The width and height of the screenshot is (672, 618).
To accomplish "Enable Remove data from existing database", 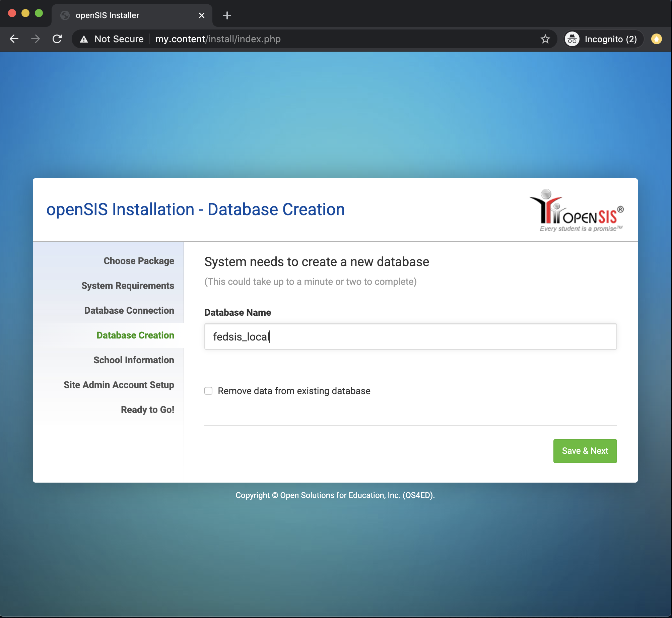I will [208, 391].
